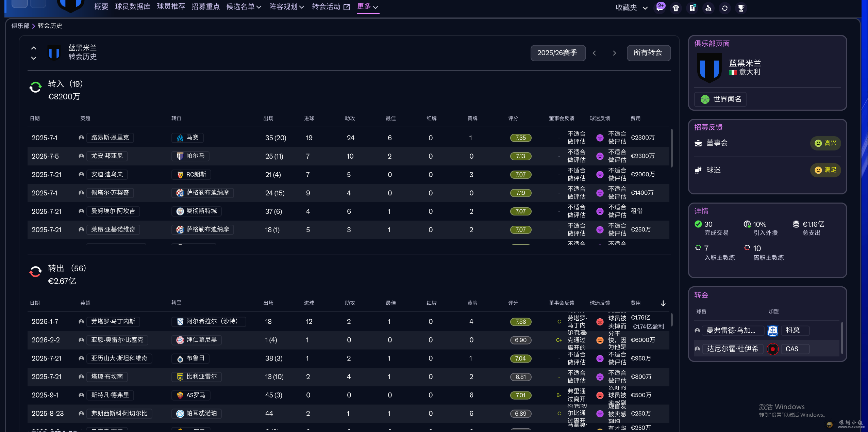Click the Parma crest in 帕尔马 cell
868x432 pixels.
[180, 156]
